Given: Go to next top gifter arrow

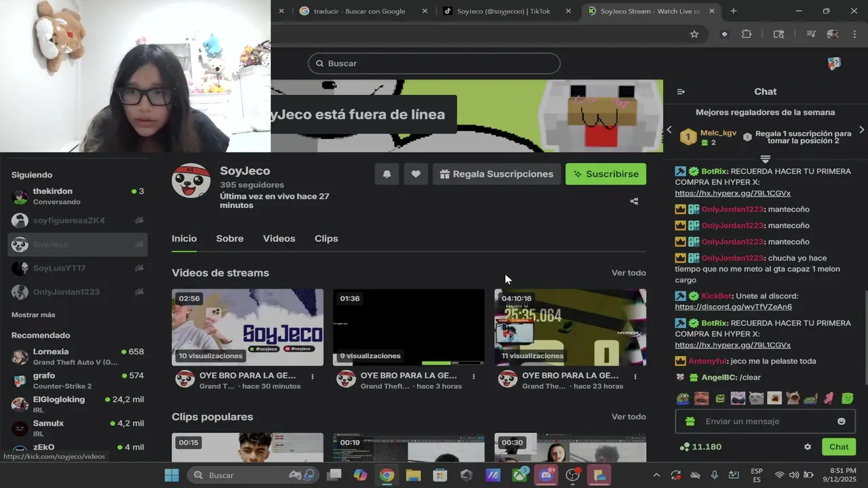Looking at the screenshot, I should click(862, 129).
